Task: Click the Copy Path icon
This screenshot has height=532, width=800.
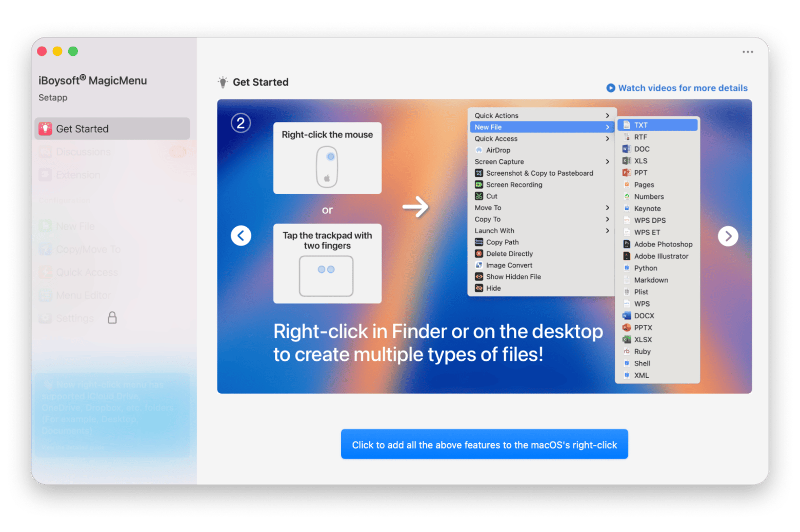Action: 479,242
